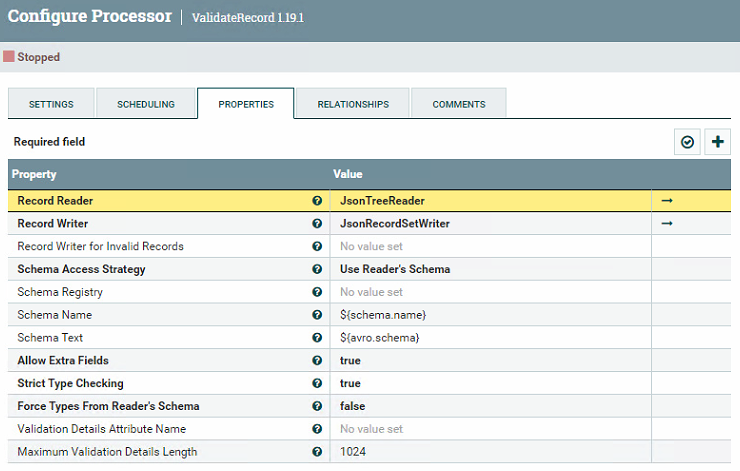This screenshot has height=471, width=740.
Task: Show help for Record Reader property
Action: pos(317,201)
